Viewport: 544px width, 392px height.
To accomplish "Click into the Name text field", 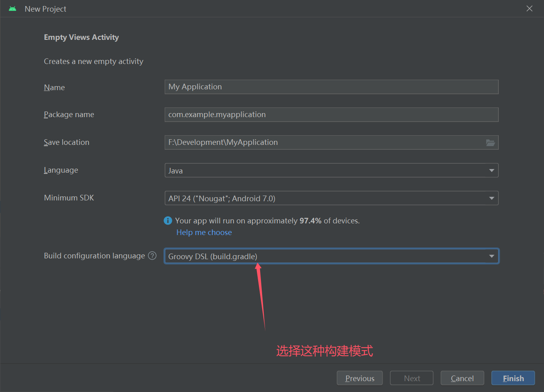I will pos(331,87).
